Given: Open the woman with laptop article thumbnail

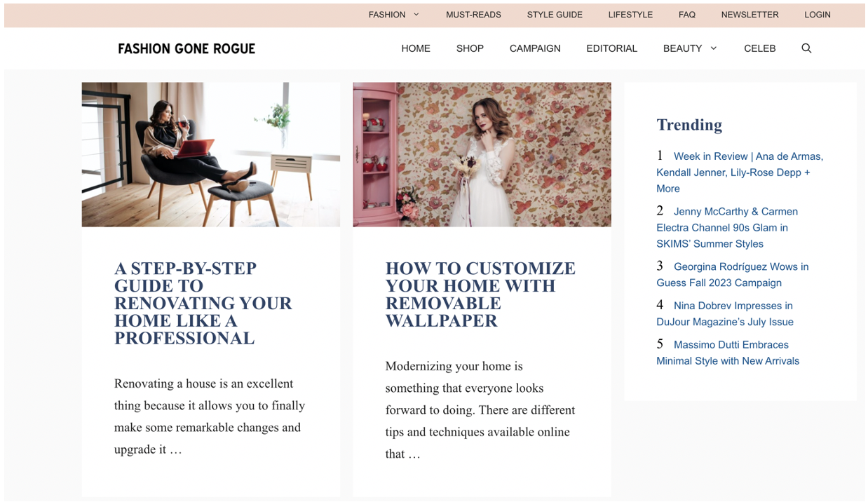Looking at the screenshot, I should point(210,154).
